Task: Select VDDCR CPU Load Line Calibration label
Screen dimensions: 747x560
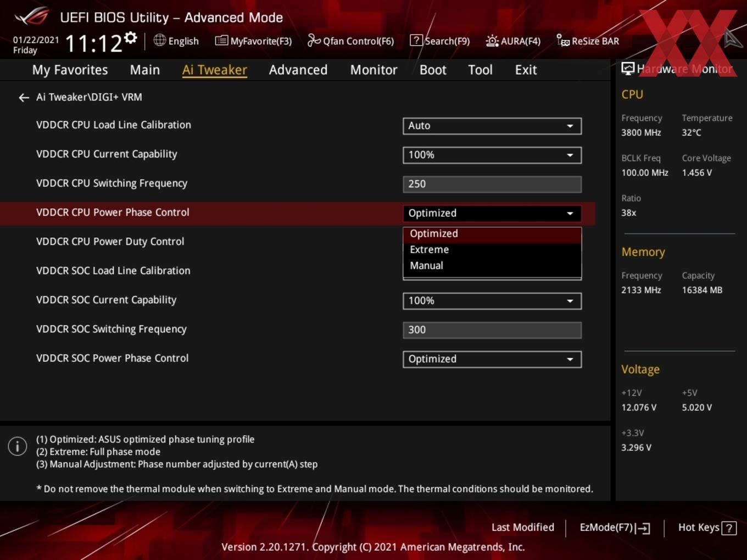Action: click(x=114, y=125)
